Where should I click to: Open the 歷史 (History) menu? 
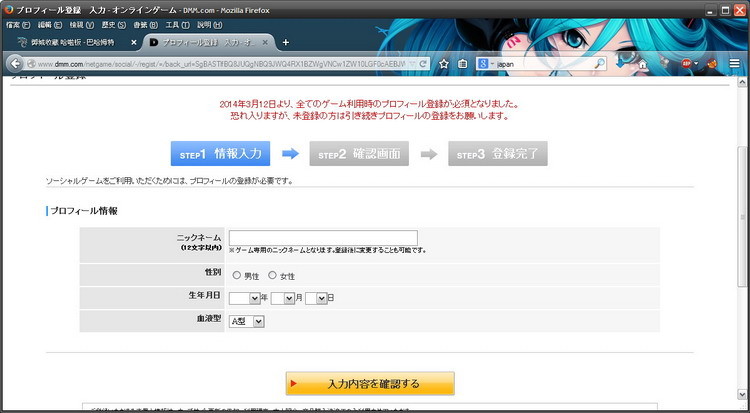pyautogui.click(x=114, y=25)
